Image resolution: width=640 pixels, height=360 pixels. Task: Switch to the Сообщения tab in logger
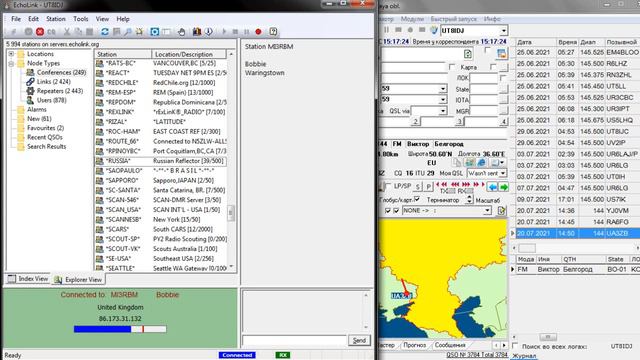[x=450, y=345]
